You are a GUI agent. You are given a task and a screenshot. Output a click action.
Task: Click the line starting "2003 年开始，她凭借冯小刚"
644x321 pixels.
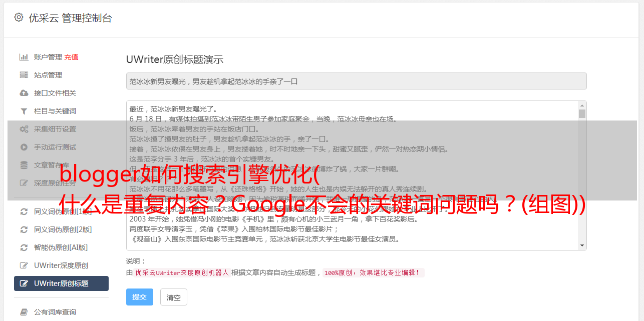click(274, 219)
